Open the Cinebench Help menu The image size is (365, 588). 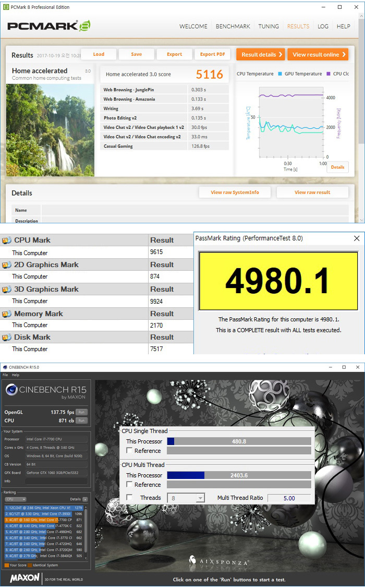point(15,375)
